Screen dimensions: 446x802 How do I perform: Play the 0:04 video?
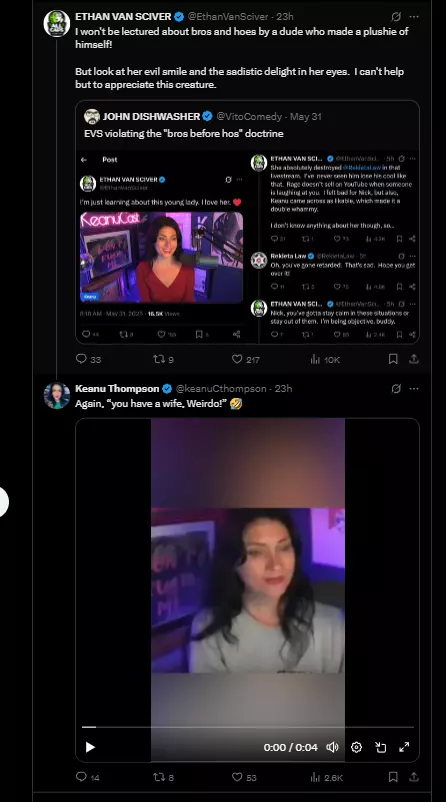click(90, 747)
